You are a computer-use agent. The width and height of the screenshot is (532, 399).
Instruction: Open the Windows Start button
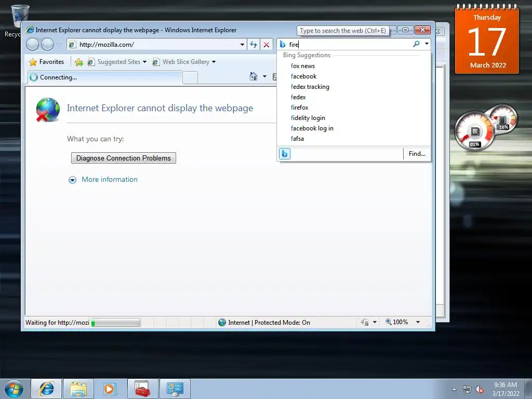(14, 389)
